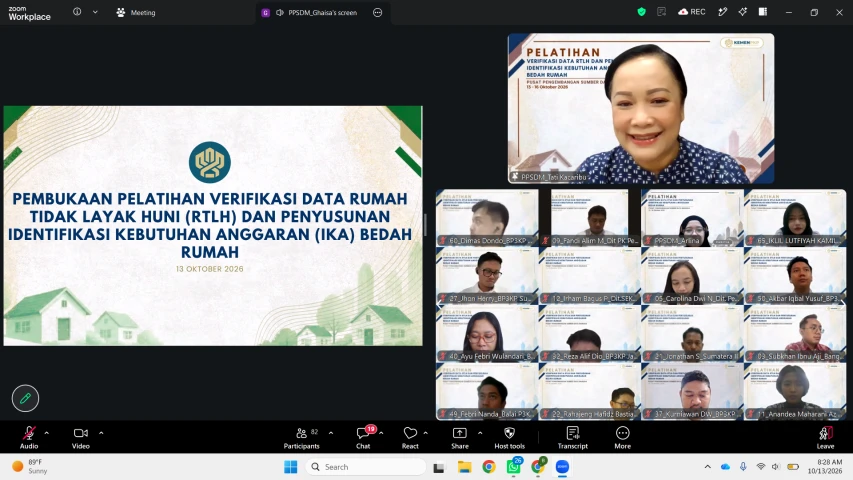Open Host tools shield
Screen dimensions: 853x480
click(x=510, y=438)
